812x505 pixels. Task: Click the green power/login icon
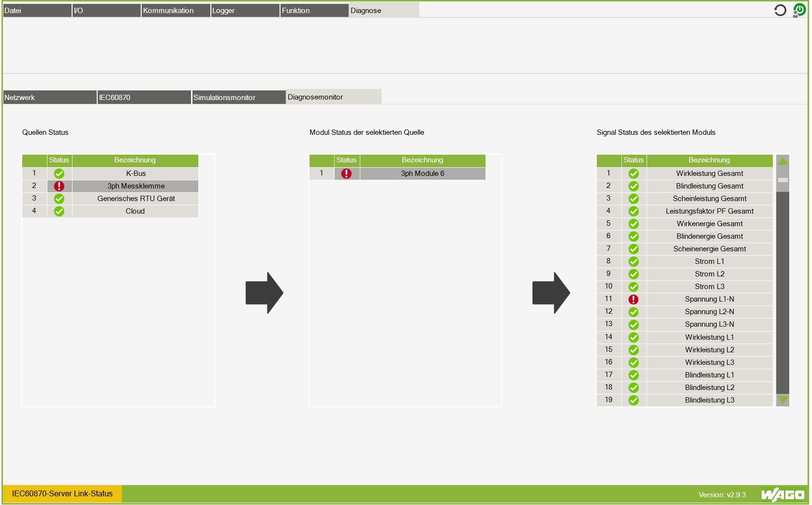799,10
